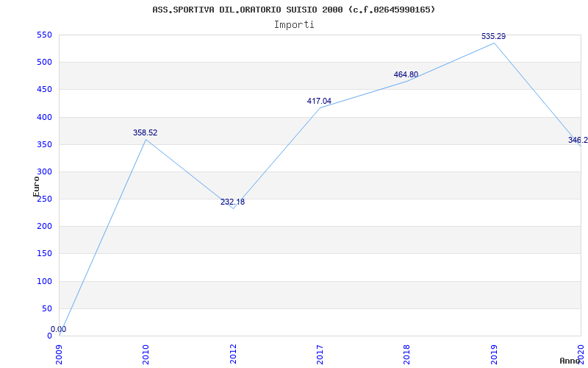The image size is (588, 368).
Task: Click the Anno x-axis title
Action: pos(570,361)
